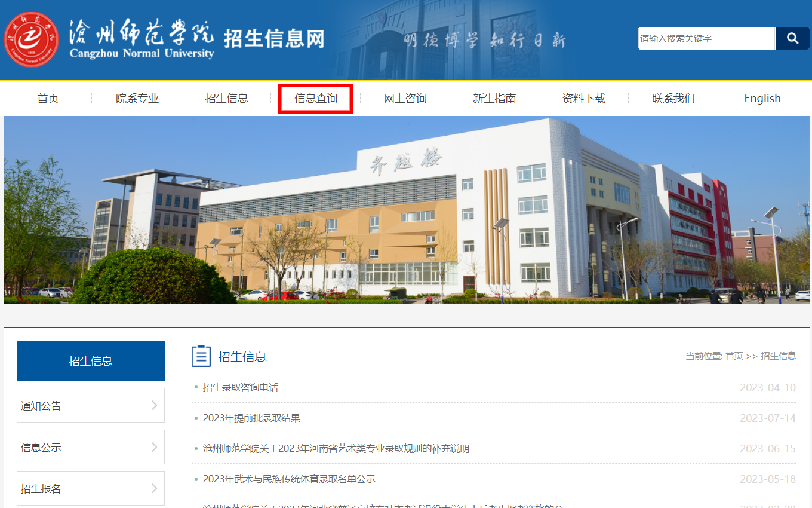The width and height of the screenshot is (812, 508).
Task: Click the Cangzhou Normal University red logo
Action: tap(31, 39)
